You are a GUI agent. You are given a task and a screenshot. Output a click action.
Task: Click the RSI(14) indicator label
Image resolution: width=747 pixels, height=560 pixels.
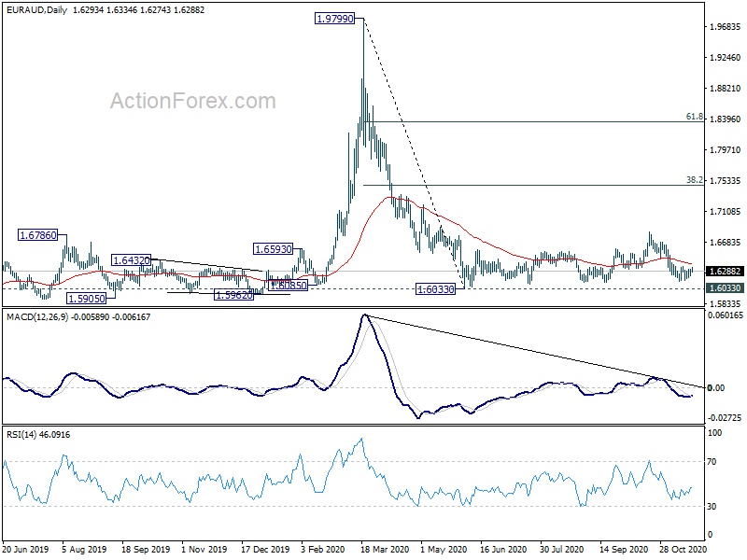[x=21, y=434]
